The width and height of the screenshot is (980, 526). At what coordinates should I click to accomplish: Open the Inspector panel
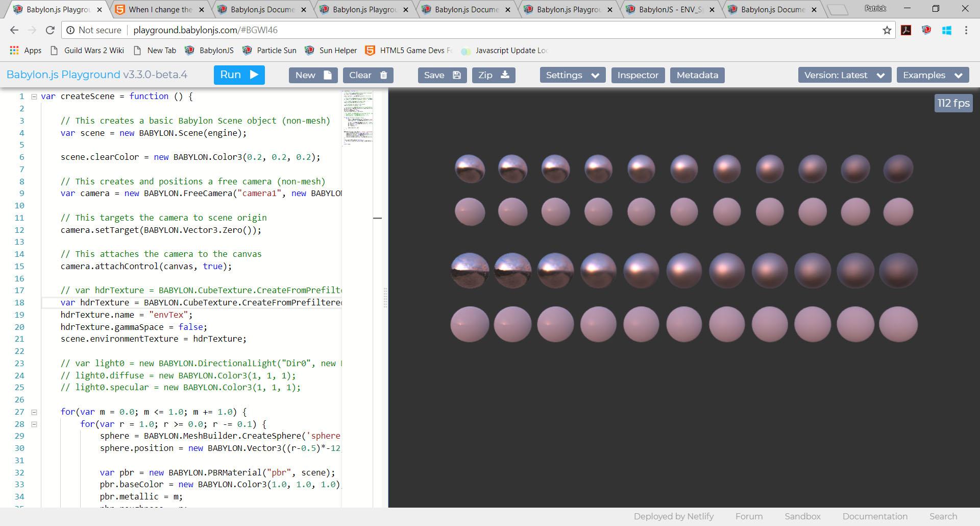point(638,75)
